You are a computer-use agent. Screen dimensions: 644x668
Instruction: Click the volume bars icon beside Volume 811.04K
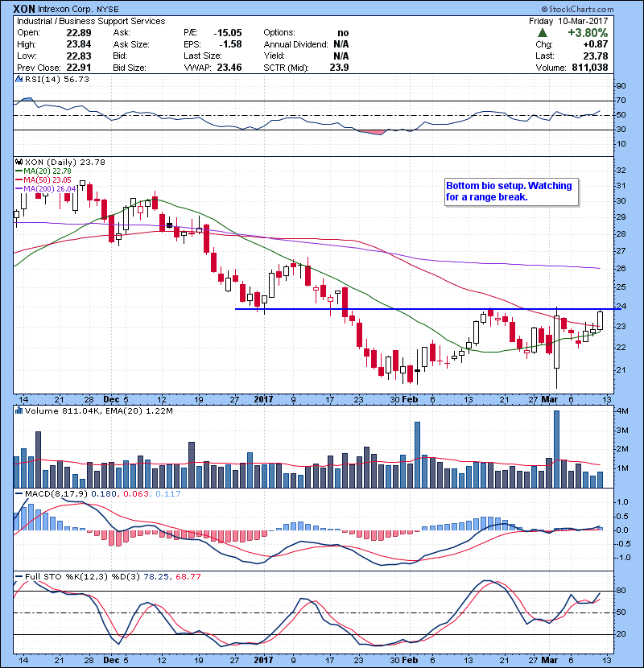[x=19, y=410]
